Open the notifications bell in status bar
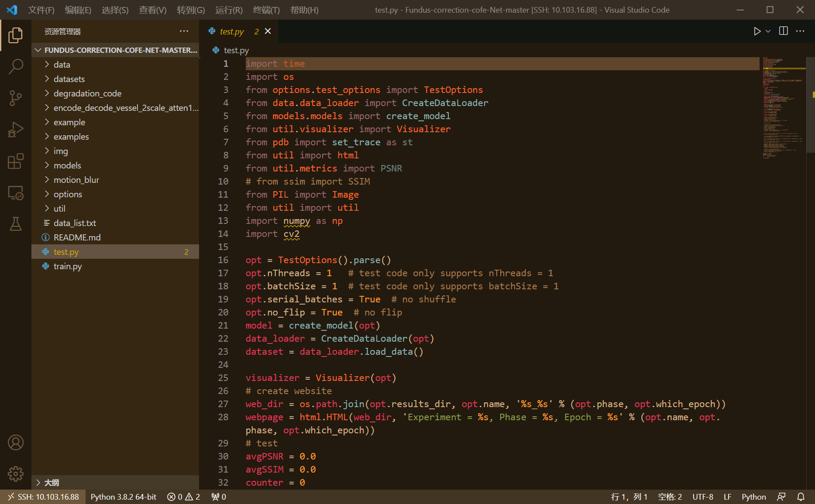Screen dimensions: 815x504 (x=801, y=497)
